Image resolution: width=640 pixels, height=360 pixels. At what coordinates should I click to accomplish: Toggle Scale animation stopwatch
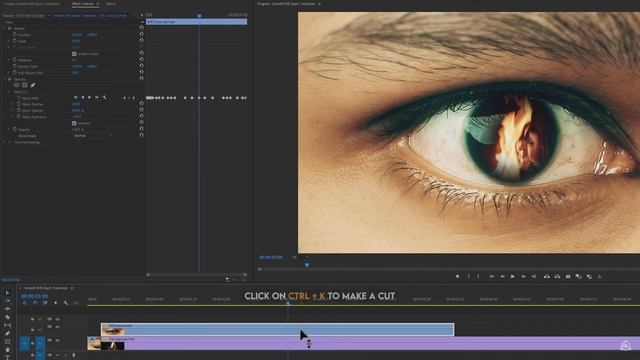coord(14,41)
